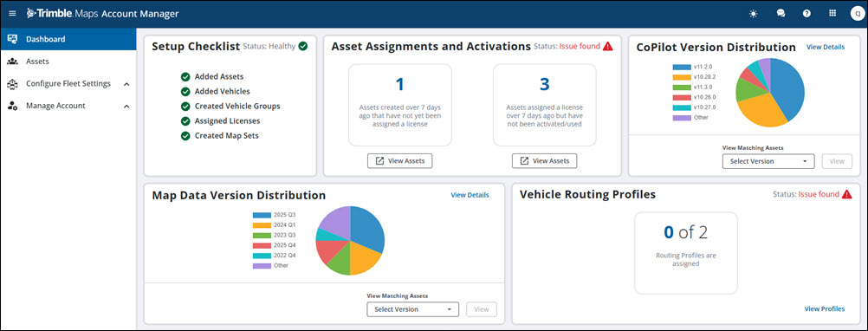Click the Configure Fleet Settings icon

pos(12,84)
